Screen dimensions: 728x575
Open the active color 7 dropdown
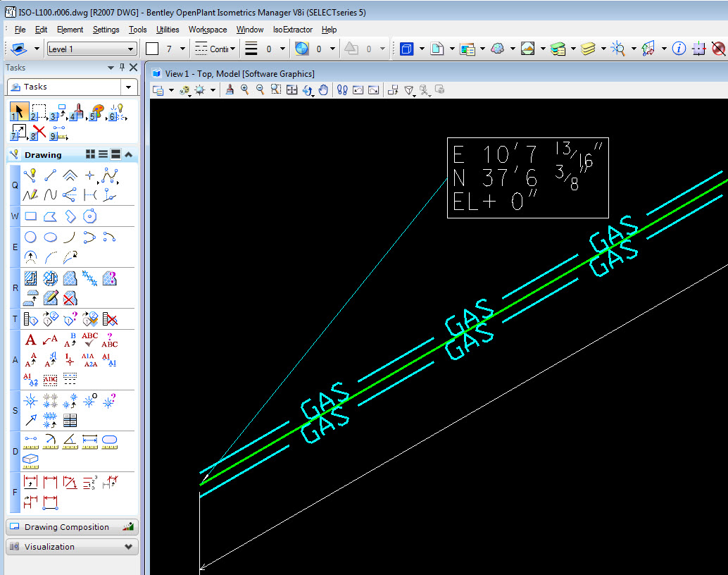pyautogui.click(x=182, y=49)
